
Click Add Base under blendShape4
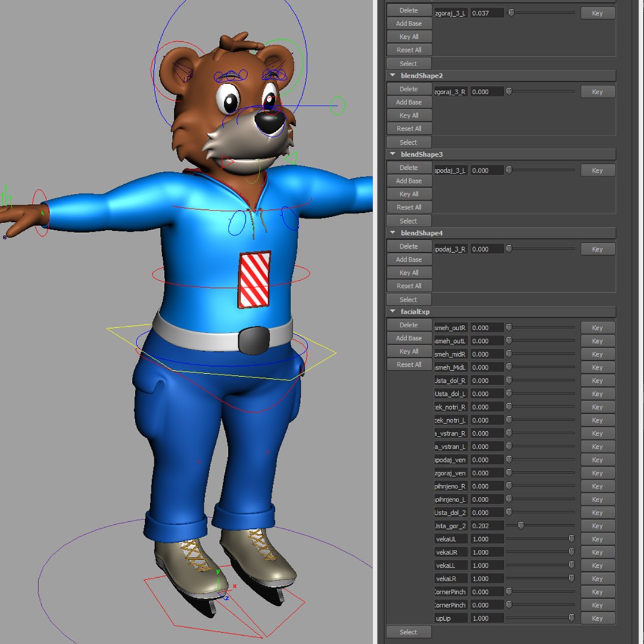409,259
